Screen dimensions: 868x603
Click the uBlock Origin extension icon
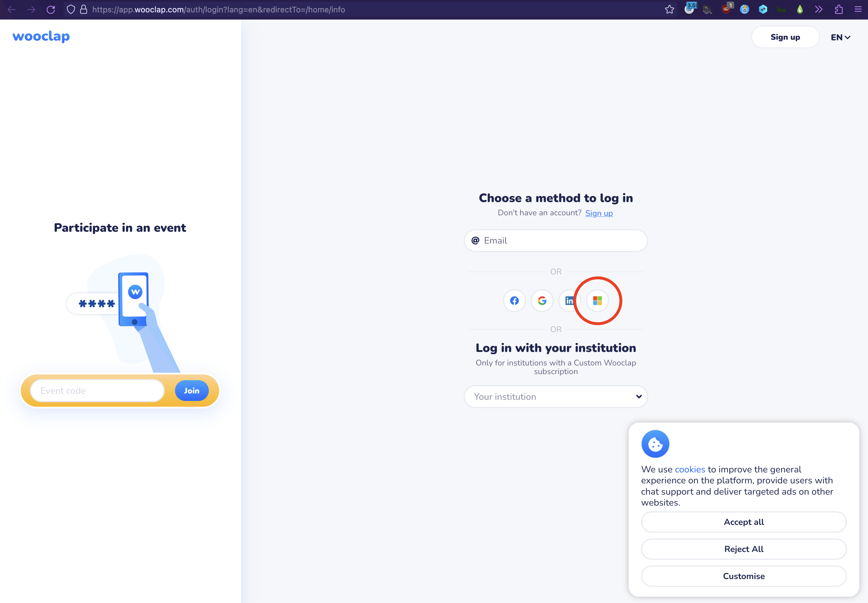726,10
